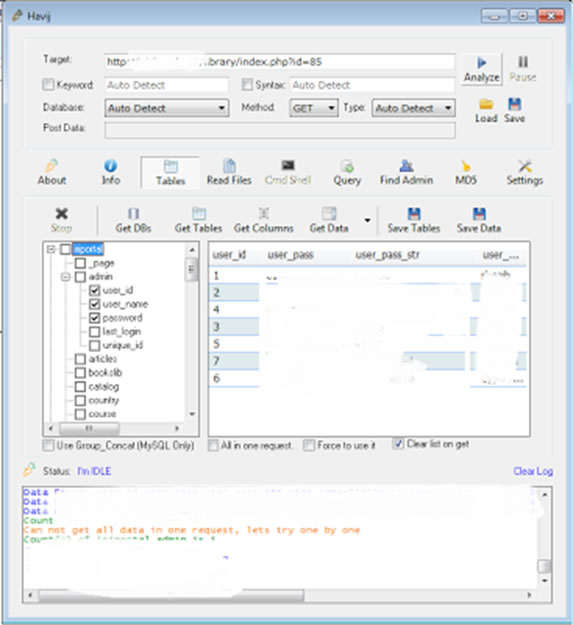Click the Target URL input field
This screenshot has width=573, height=625.
pyautogui.click(x=280, y=62)
